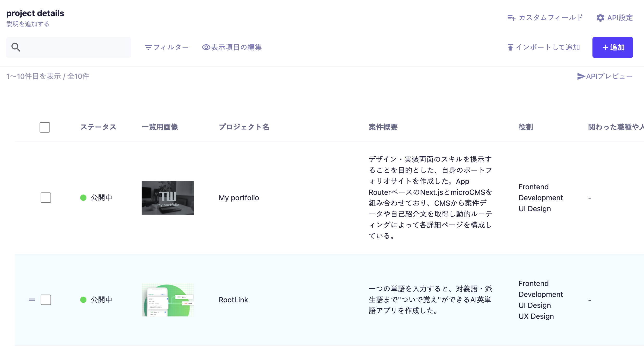Open the search magnifier icon
This screenshot has height=349, width=644.
16,47
